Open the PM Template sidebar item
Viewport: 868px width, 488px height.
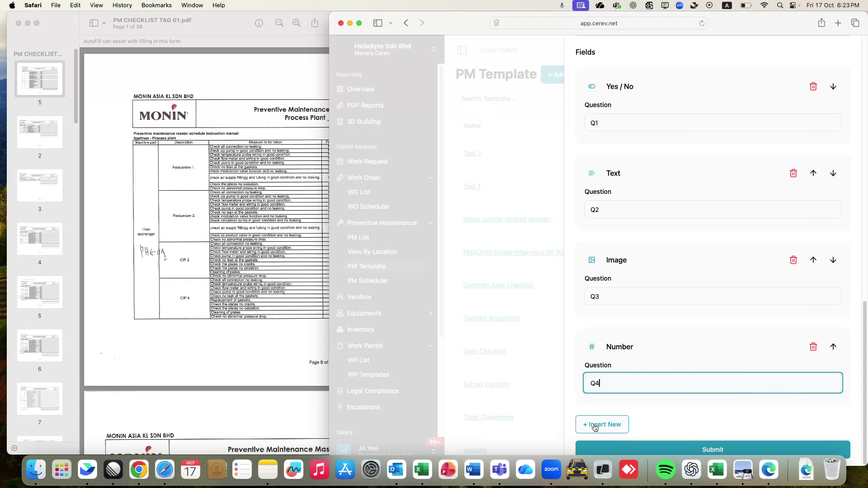click(367, 266)
